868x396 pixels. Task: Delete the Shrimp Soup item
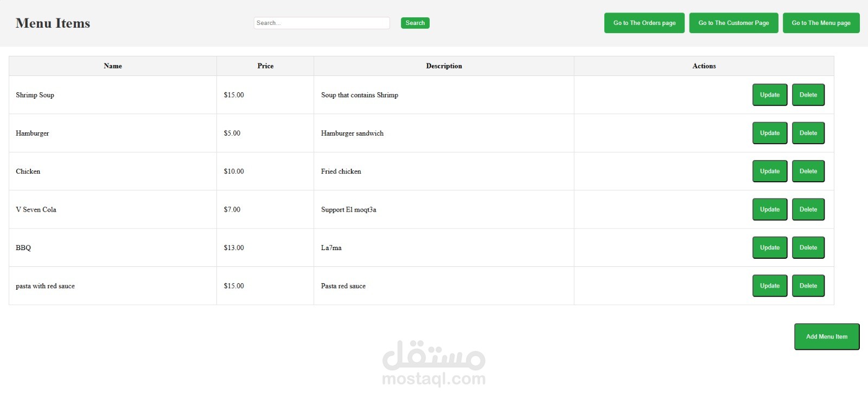(808, 95)
